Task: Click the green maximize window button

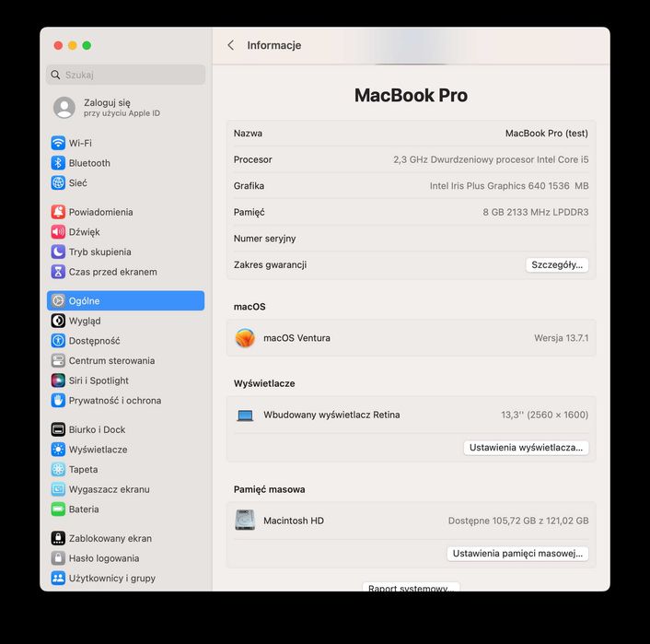Action: [x=87, y=45]
